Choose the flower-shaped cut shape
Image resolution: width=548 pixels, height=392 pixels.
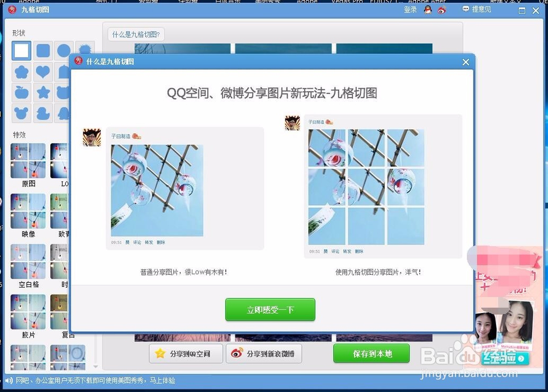pyautogui.click(x=21, y=71)
